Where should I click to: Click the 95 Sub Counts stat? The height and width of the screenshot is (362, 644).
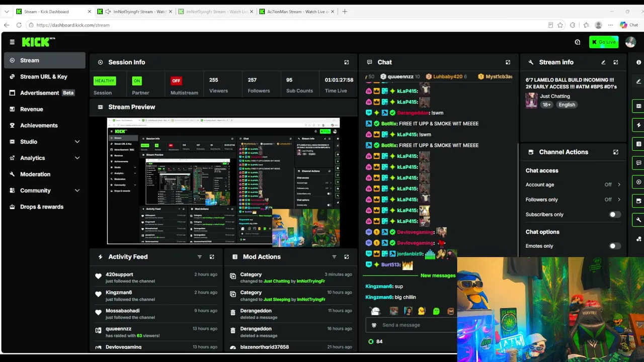(299, 85)
